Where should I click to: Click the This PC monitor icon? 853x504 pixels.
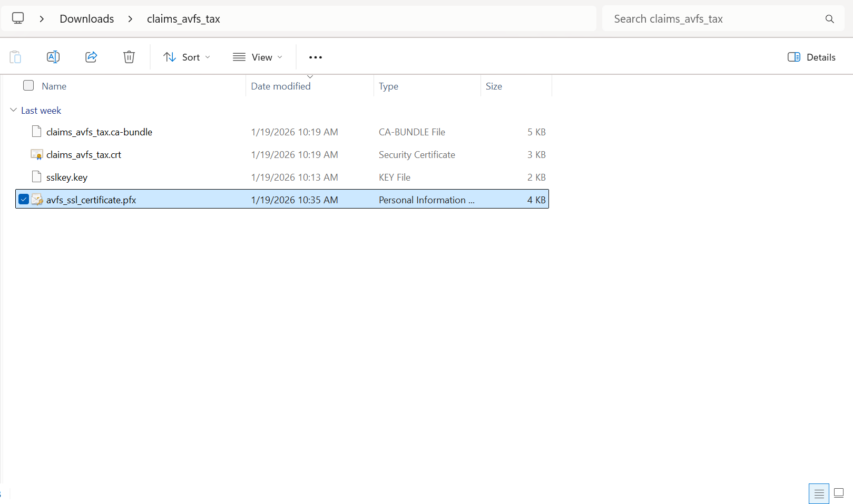point(18,18)
